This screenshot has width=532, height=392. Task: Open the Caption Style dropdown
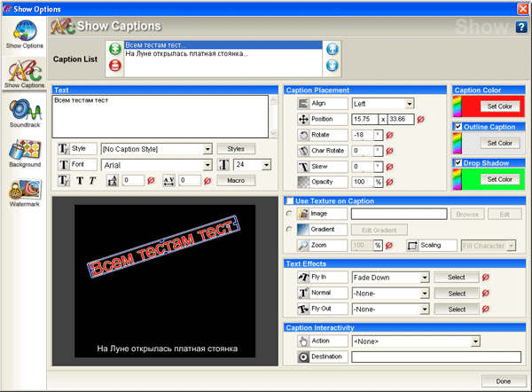[207, 149]
